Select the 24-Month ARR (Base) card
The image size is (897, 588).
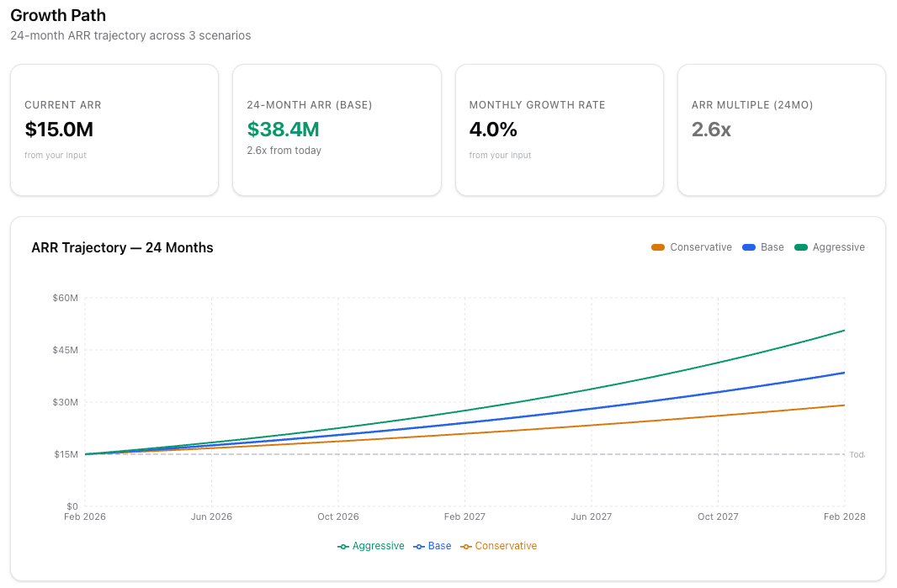[x=337, y=130]
